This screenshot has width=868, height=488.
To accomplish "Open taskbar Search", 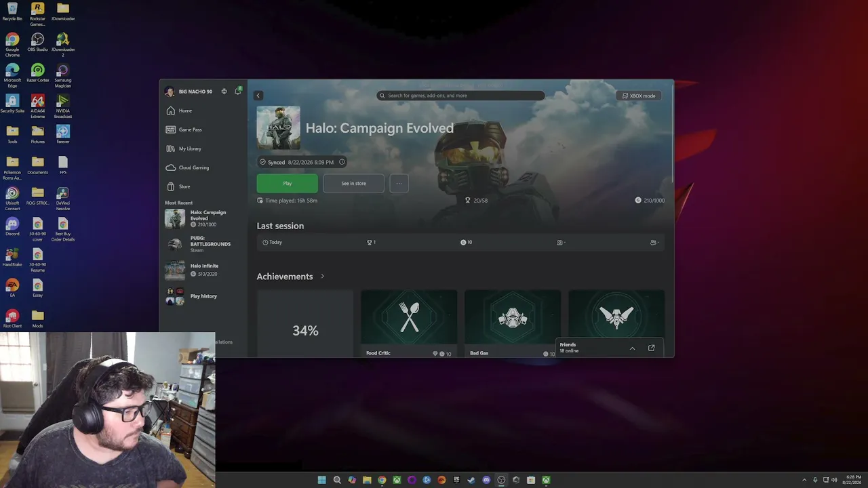I will 337,480.
